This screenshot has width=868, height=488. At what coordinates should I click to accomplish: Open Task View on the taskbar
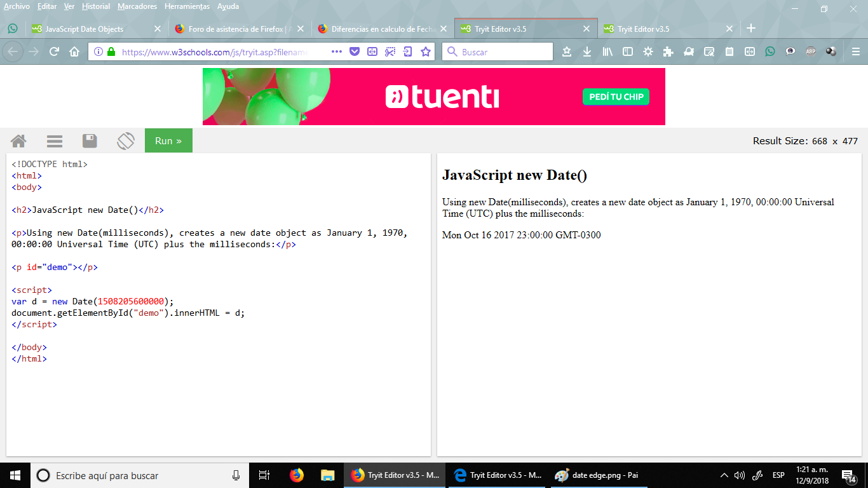264,475
